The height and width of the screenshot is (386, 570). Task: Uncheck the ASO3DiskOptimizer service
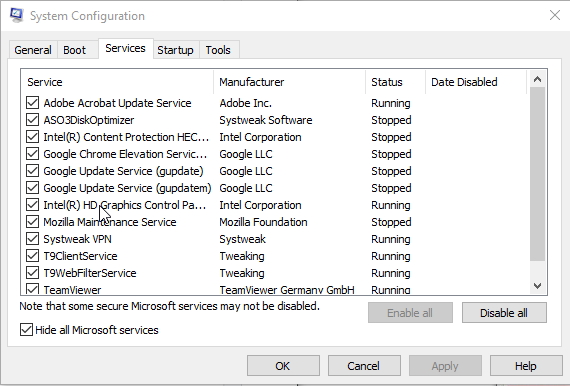tap(32, 120)
